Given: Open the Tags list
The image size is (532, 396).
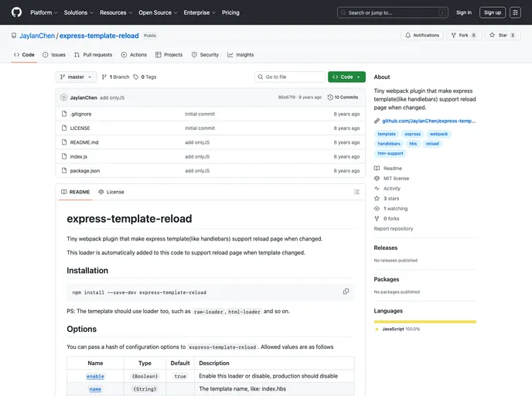Looking at the screenshot, I should [x=145, y=77].
